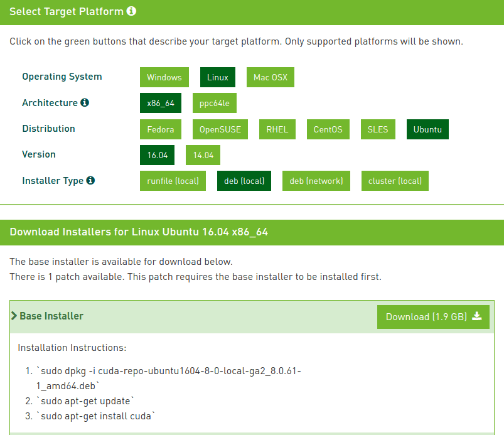Pick SLES distribution
This screenshot has height=435, width=504.
pos(378,129)
